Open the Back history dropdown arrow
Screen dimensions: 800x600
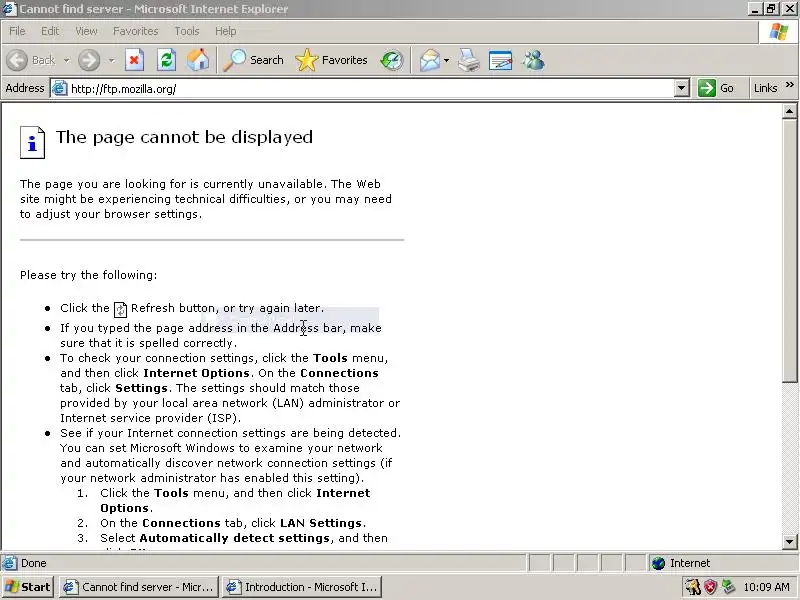66,60
